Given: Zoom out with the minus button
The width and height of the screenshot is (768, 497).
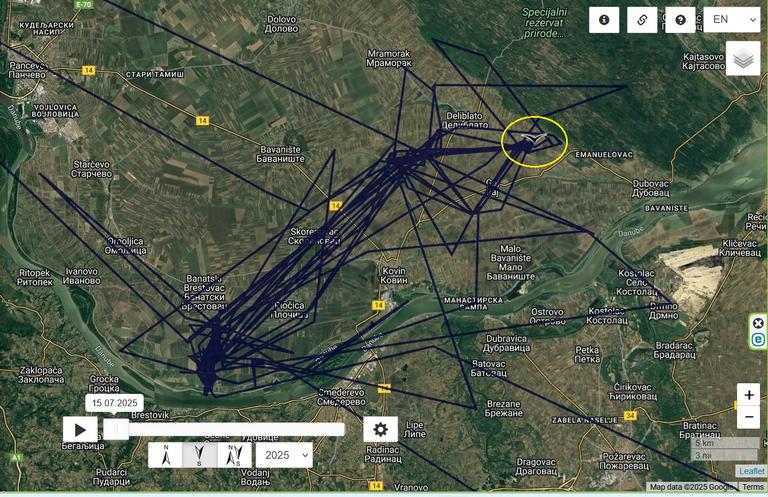Looking at the screenshot, I should [748, 417].
